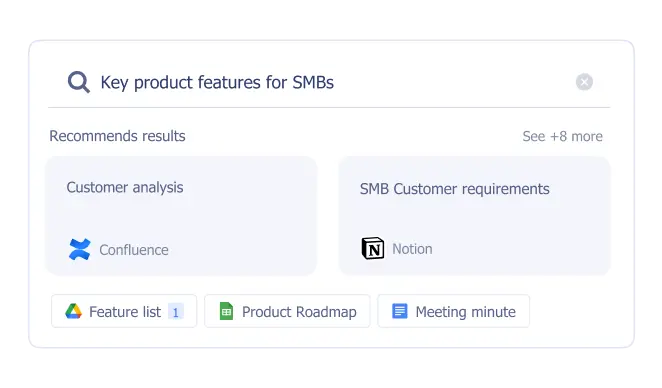Viewport: 662px width, 388px height.
Task: Click the Google Drive icon on Feature list
Action: coord(73,312)
